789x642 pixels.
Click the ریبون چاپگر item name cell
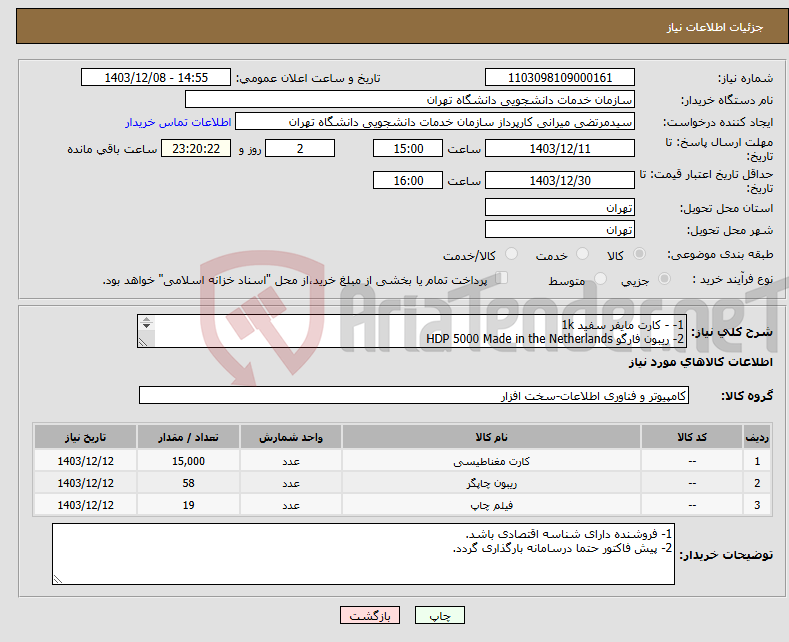pyautogui.click(x=491, y=483)
